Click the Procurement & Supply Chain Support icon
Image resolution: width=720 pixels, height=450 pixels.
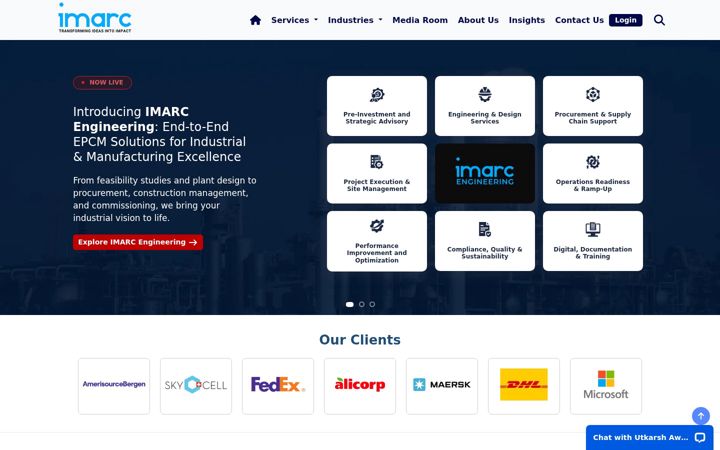click(592, 95)
